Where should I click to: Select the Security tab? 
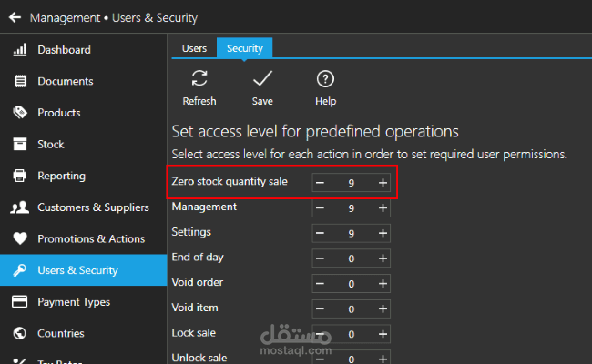coord(245,48)
